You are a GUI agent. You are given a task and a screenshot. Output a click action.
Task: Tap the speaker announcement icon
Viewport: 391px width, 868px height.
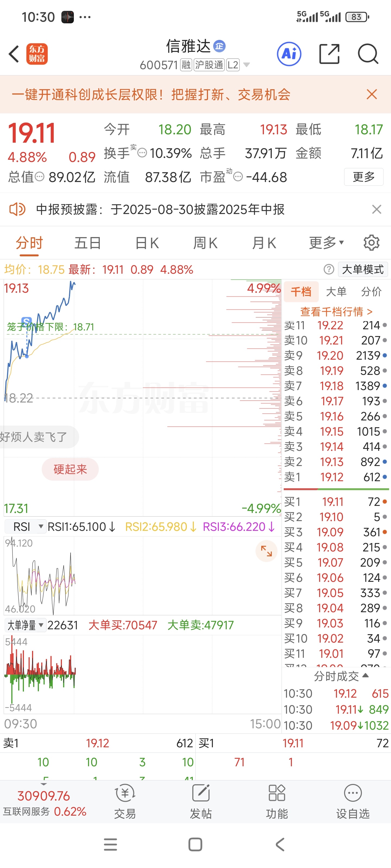tap(17, 209)
